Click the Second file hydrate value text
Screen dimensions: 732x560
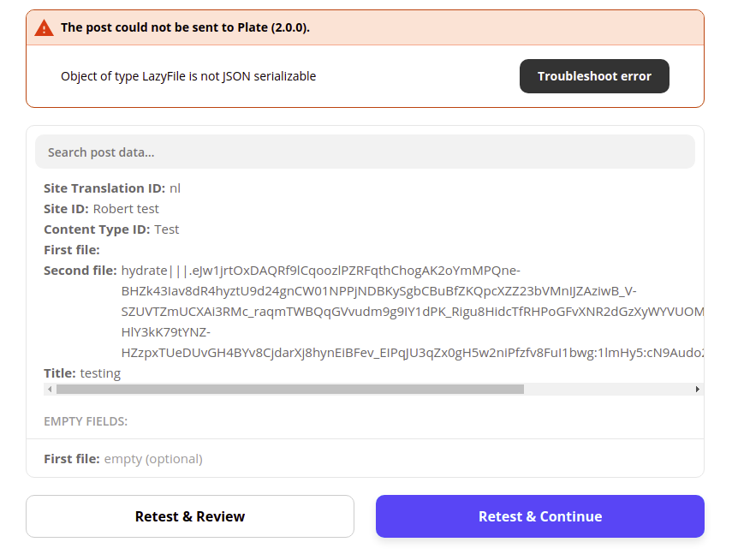tap(412, 312)
